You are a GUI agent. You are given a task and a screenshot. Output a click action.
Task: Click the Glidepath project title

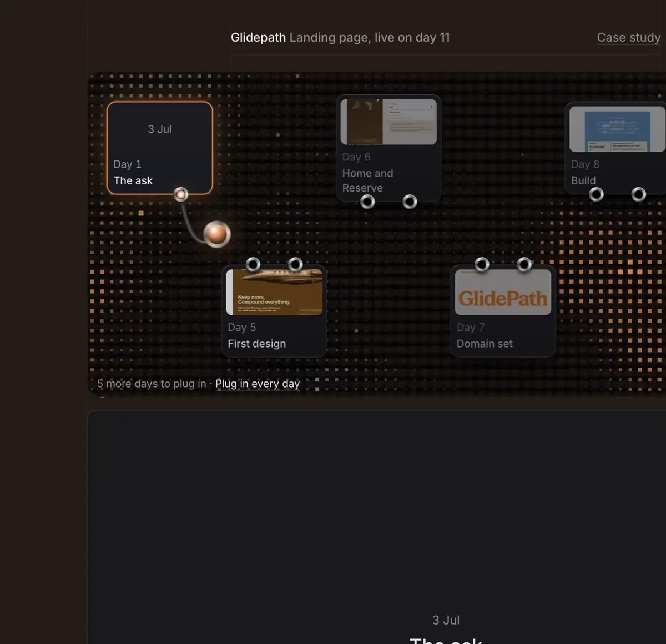[258, 37]
